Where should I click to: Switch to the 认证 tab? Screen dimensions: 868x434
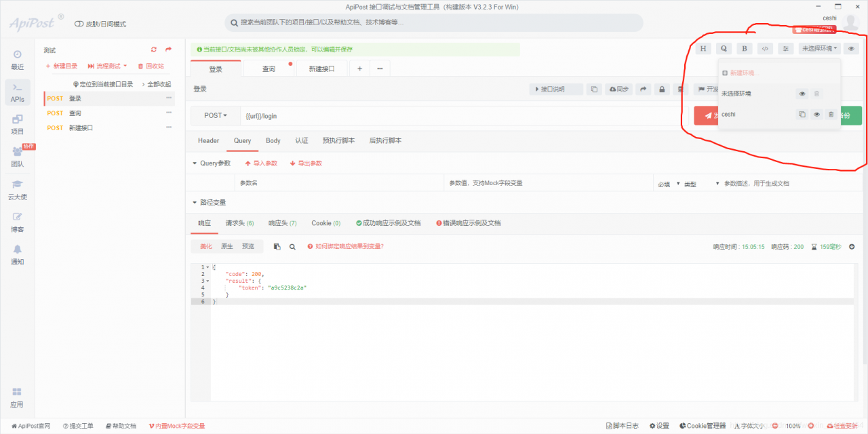[x=302, y=141]
